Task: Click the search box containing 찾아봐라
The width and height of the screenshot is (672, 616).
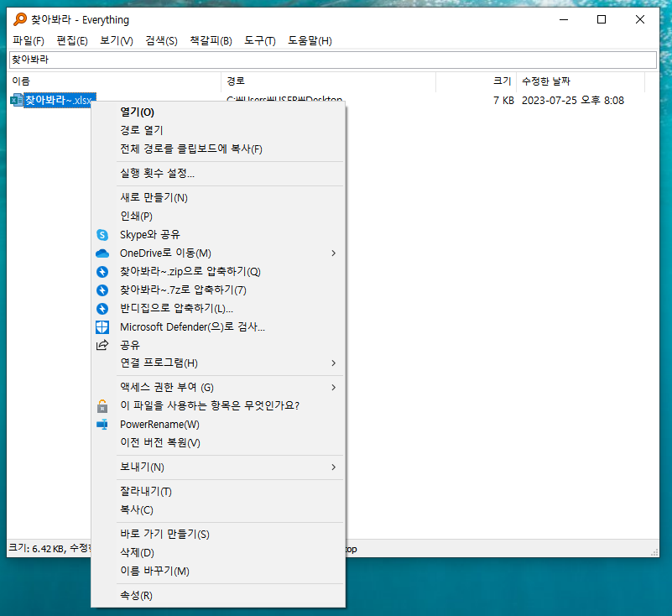Action: [x=332, y=60]
